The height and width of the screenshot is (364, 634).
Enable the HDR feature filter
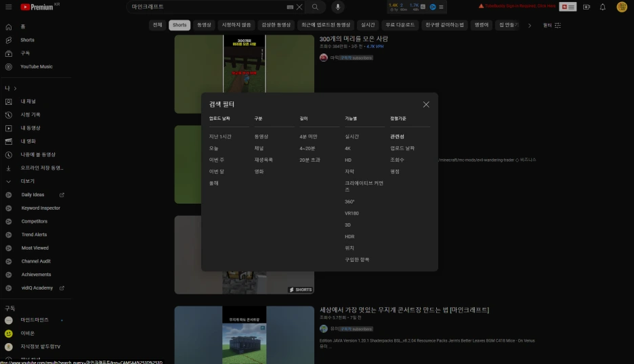(350, 237)
